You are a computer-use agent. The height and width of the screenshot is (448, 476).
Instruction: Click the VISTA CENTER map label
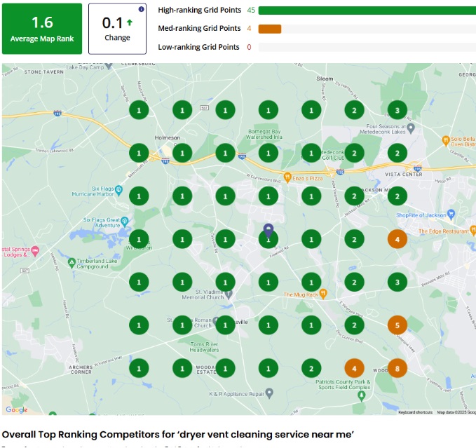(404, 175)
